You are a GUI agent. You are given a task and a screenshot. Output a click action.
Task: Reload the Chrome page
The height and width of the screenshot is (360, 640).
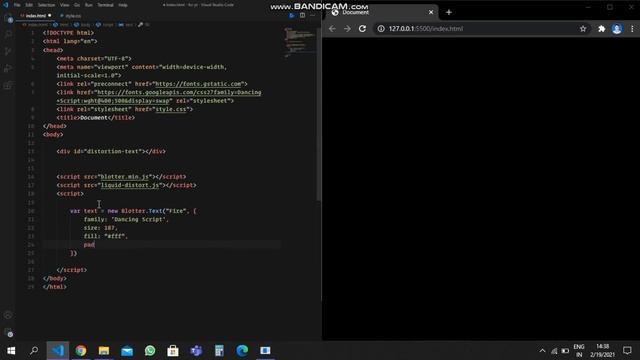(362, 29)
